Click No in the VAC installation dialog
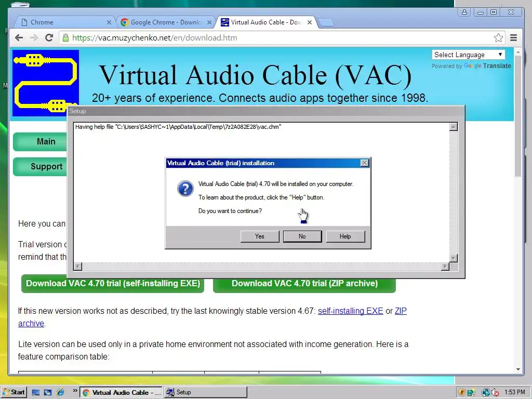The width and height of the screenshot is (532, 399). point(302,236)
